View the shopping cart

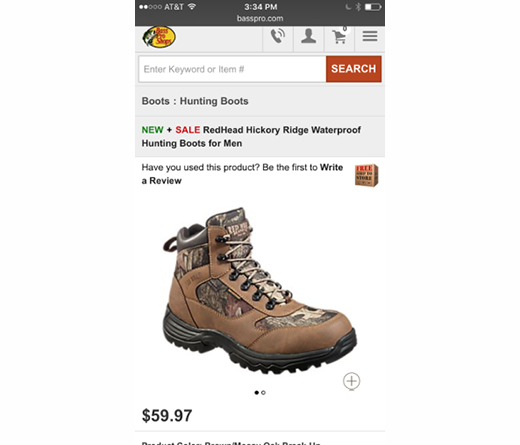tap(339, 36)
